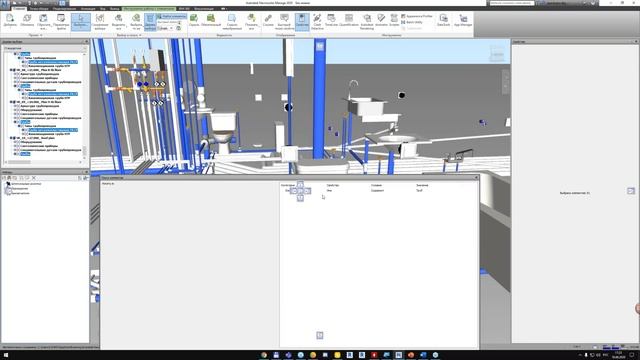Expand the Roof plan tree node
Viewport: 640px width, 360px height.
point(11,138)
